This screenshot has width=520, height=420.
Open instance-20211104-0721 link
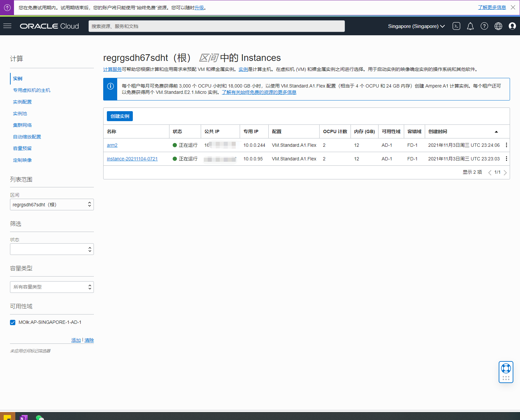pyautogui.click(x=132, y=159)
